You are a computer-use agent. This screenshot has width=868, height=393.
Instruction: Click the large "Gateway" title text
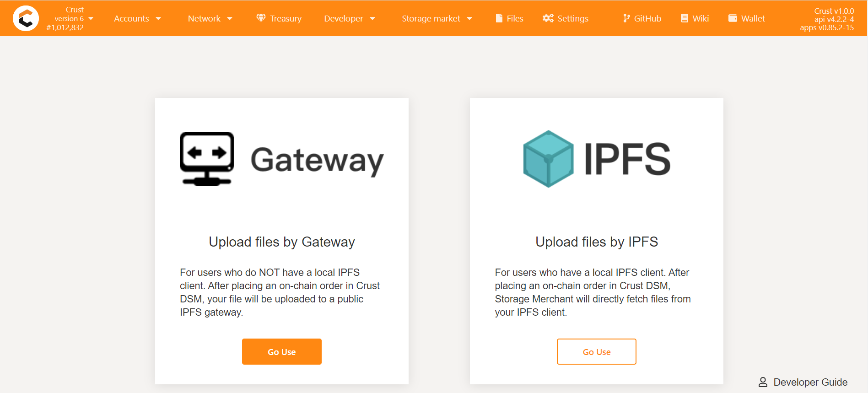click(317, 161)
